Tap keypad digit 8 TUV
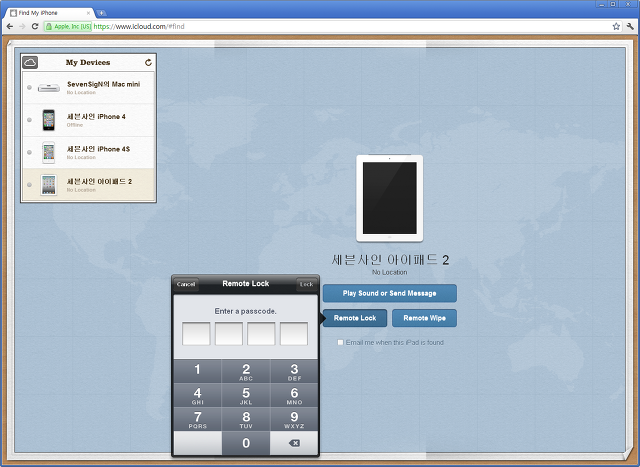Screen dimensions: 640x467 (246, 419)
